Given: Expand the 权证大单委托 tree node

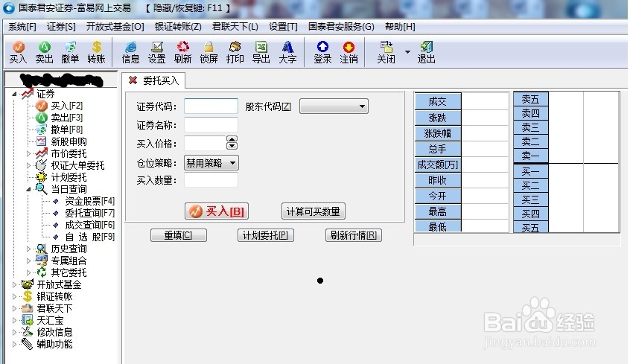Looking at the screenshot, I should coord(28,165).
